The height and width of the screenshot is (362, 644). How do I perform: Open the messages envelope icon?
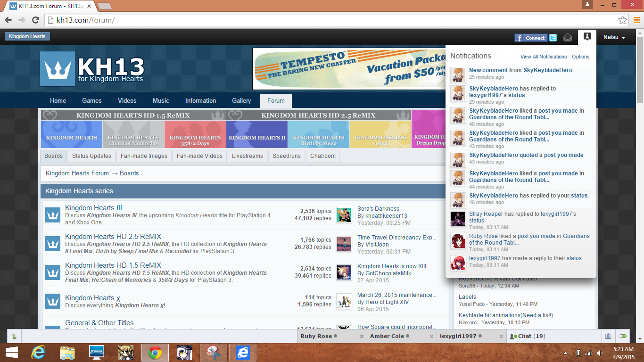[x=568, y=38]
